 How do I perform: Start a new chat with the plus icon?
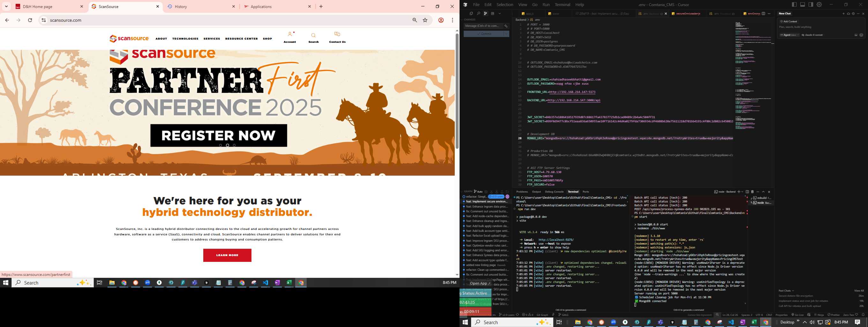point(843,13)
